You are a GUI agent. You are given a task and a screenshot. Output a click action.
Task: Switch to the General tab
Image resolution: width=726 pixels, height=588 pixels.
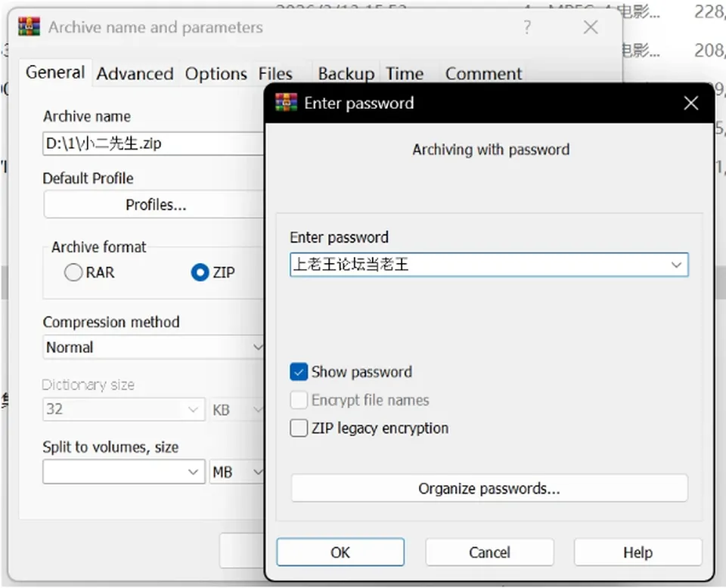pos(55,72)
